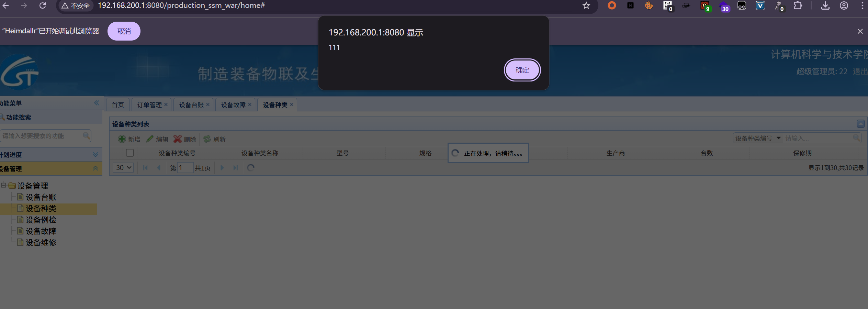The height and width of the screenshot is (309, 868).
Task: Open the 设备种类编号 search field dropdown
Action: (x=778, y=138)
